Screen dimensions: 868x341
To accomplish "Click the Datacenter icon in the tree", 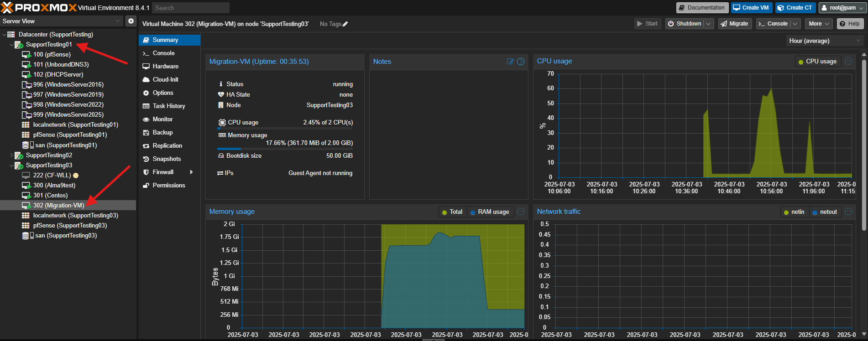I will [11, 35].
